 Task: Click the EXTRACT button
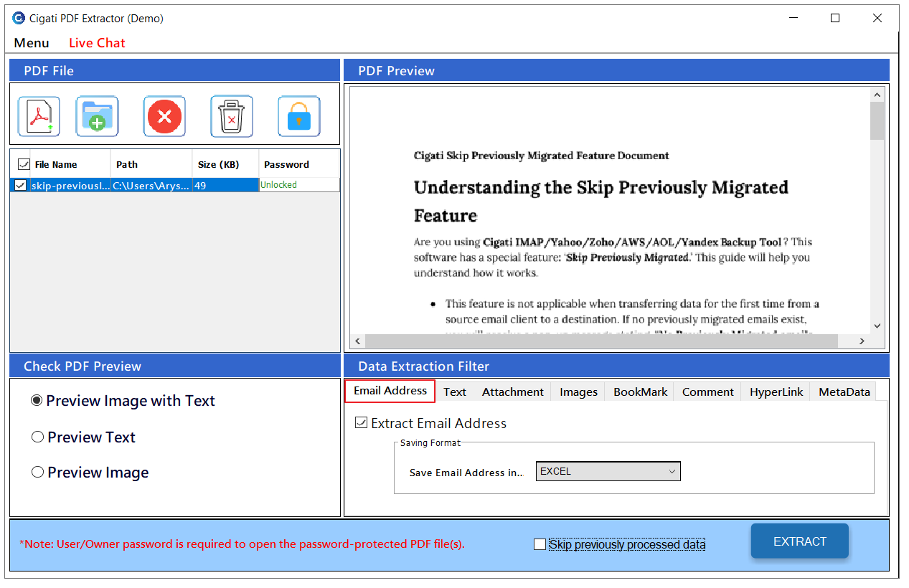[x=800, y=541]
